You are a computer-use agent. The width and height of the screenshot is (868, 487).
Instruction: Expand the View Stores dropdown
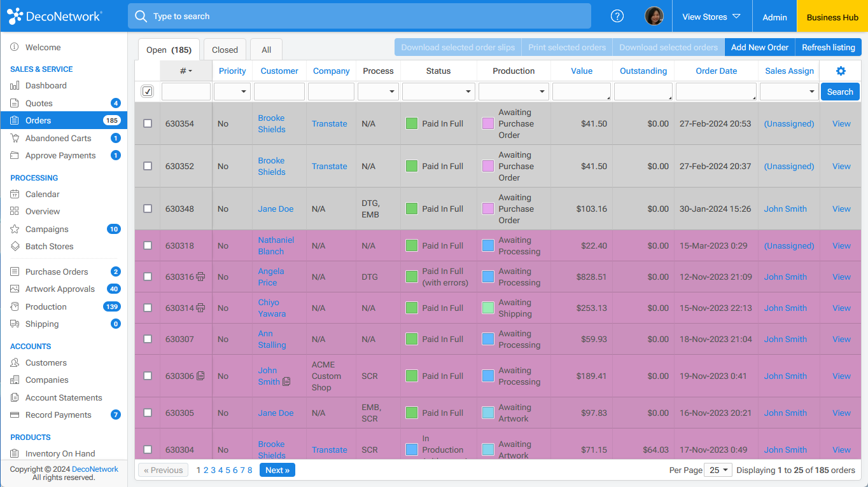(711, 16)
